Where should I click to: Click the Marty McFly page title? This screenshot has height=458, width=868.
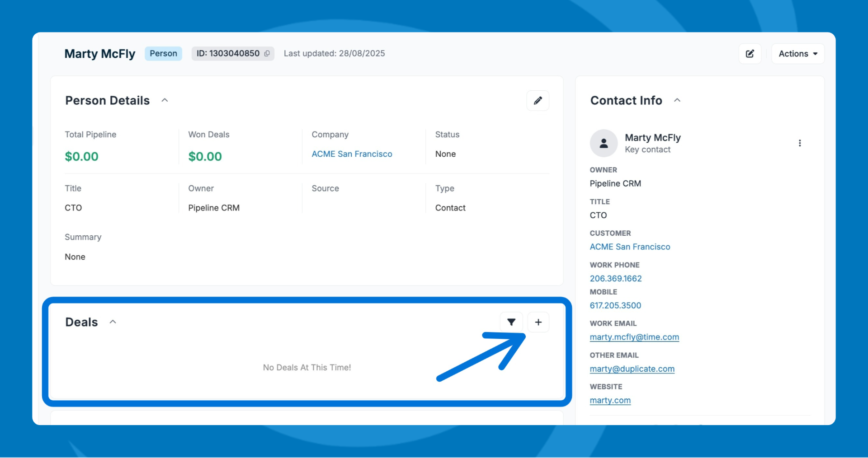[100, 54]
